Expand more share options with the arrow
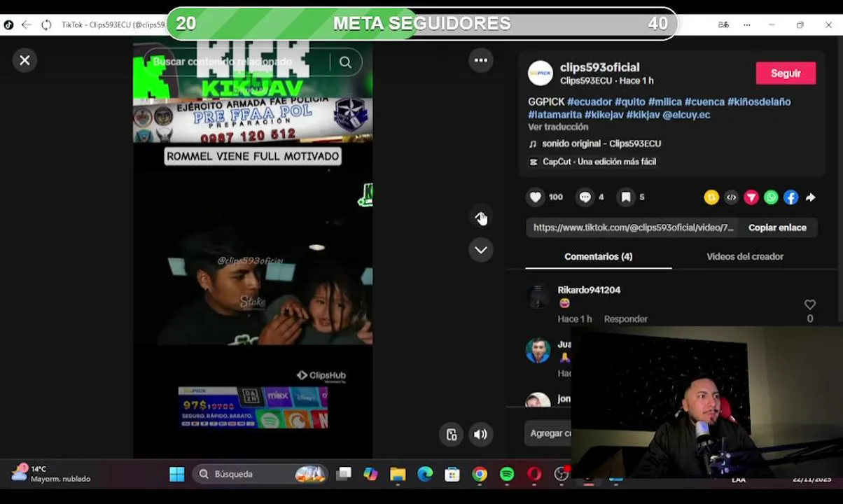This screenshot has height=504, width=843. pos(810,197)
